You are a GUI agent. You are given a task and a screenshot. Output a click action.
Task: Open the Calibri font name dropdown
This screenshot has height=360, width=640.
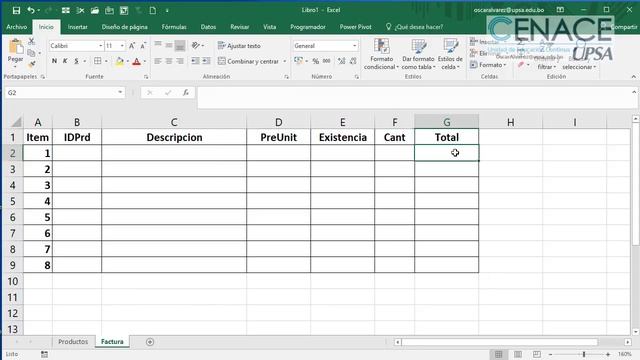pos(101,46)
